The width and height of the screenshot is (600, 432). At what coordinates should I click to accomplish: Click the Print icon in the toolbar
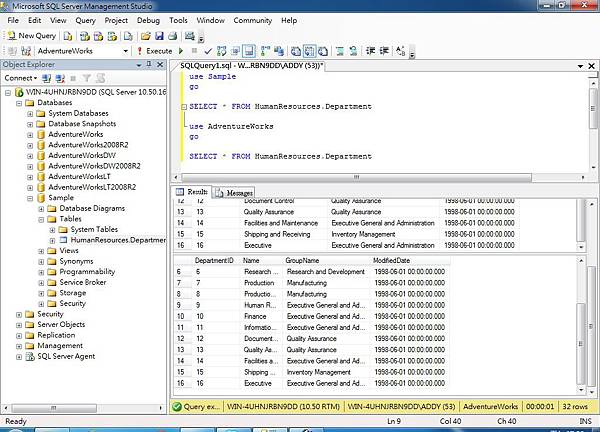tap(173, 35)
